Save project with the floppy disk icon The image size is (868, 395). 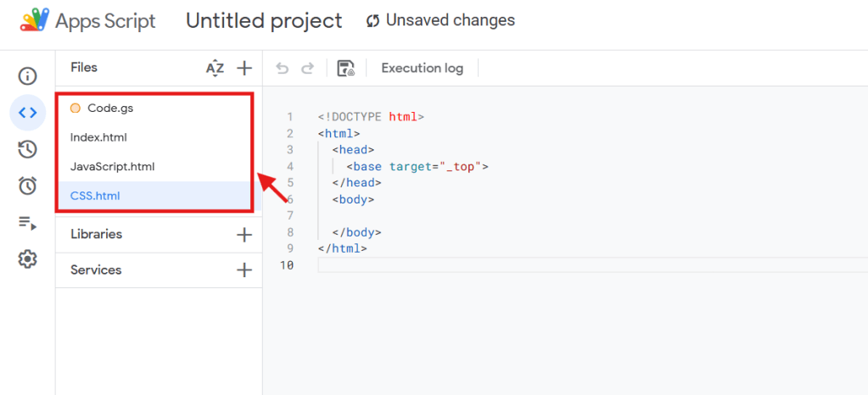pos(345,68)
